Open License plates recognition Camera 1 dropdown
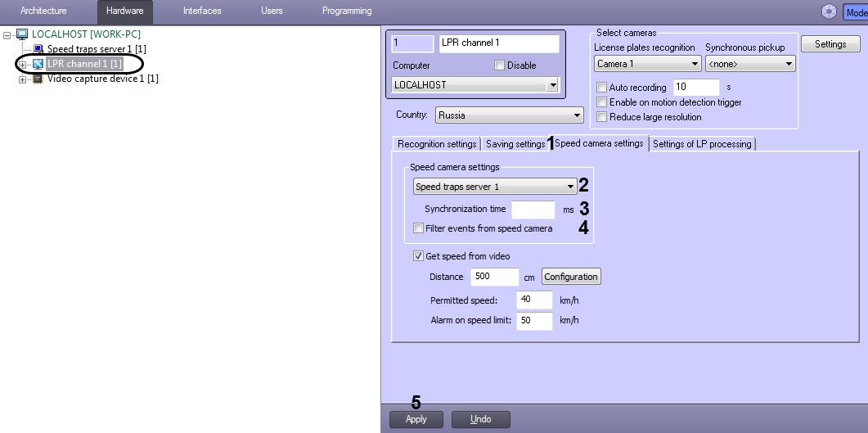The image size is (868, 433). 648,64
